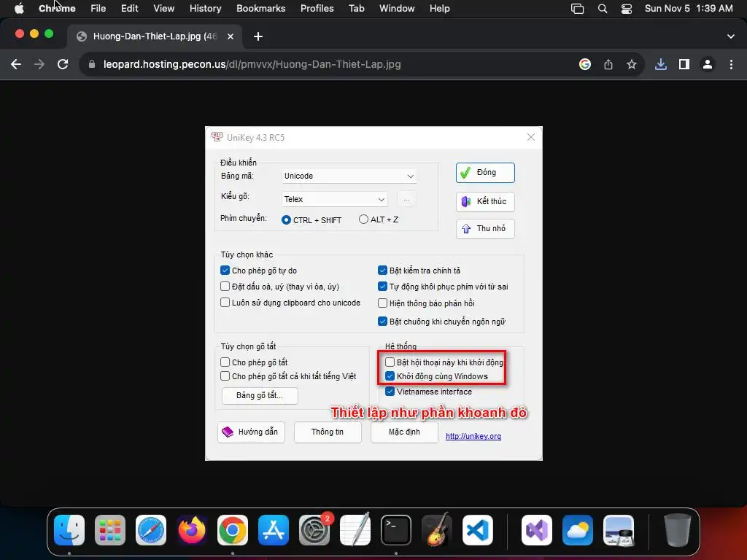
Task: Open the Help menu
Action: tap(440, 9)
